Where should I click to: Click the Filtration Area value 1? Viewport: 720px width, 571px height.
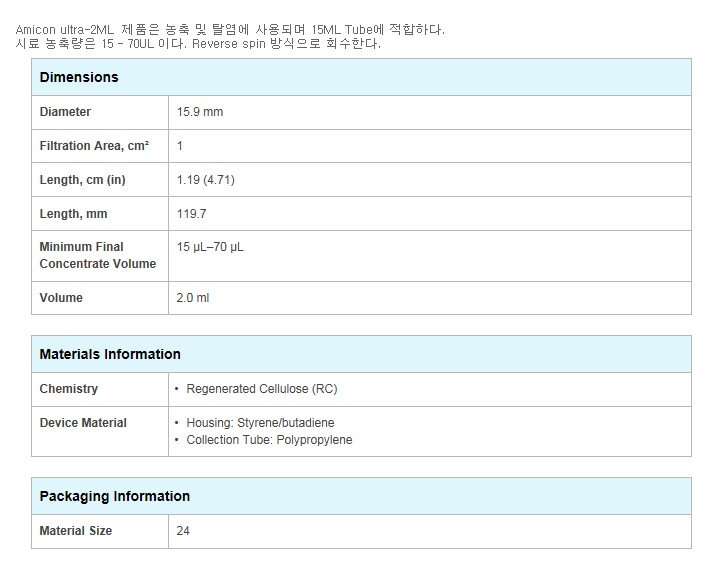click(180, 146)
